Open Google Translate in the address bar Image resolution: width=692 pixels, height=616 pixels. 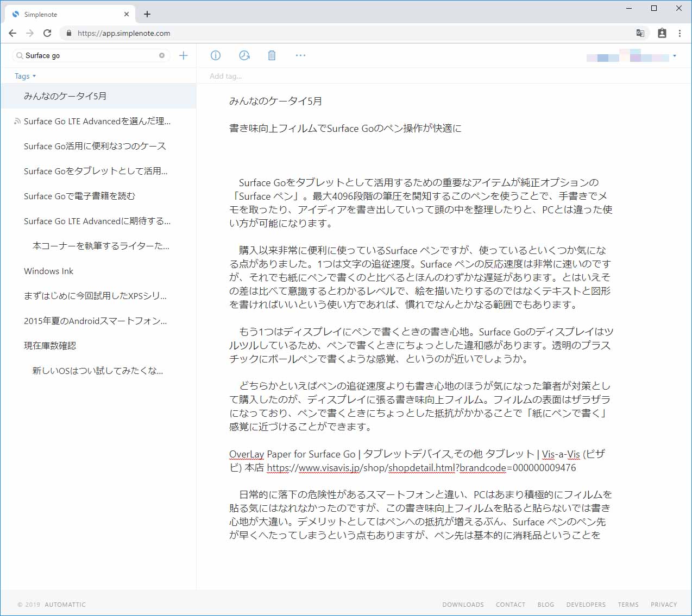pos(640,33)
